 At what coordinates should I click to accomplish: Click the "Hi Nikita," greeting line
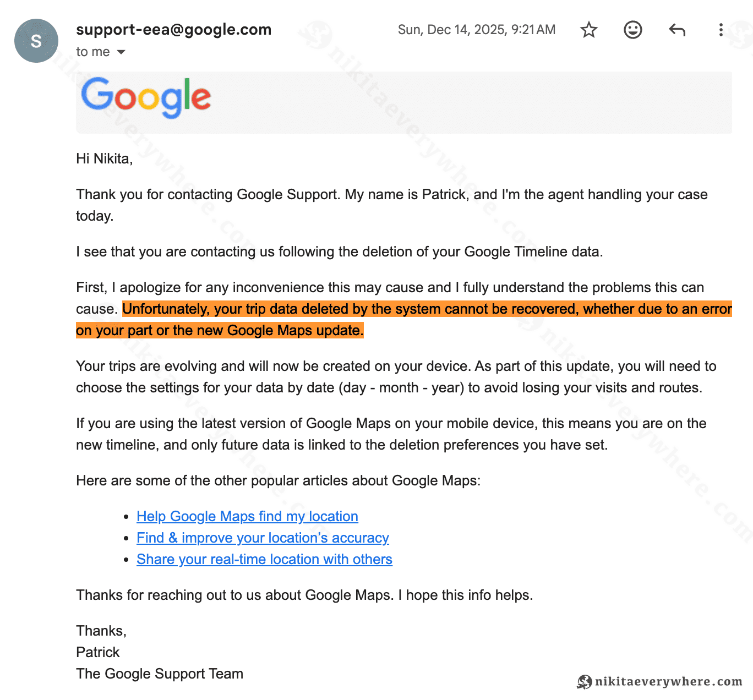pos(105,158)
